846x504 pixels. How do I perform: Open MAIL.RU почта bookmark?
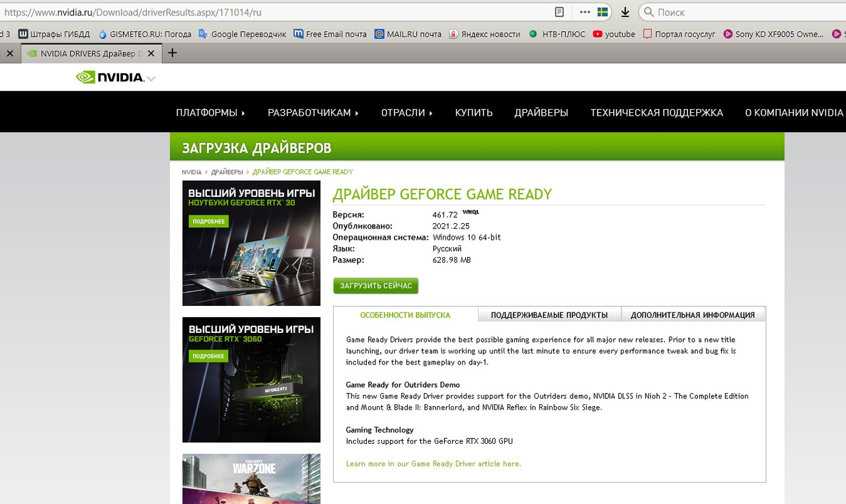408,34
